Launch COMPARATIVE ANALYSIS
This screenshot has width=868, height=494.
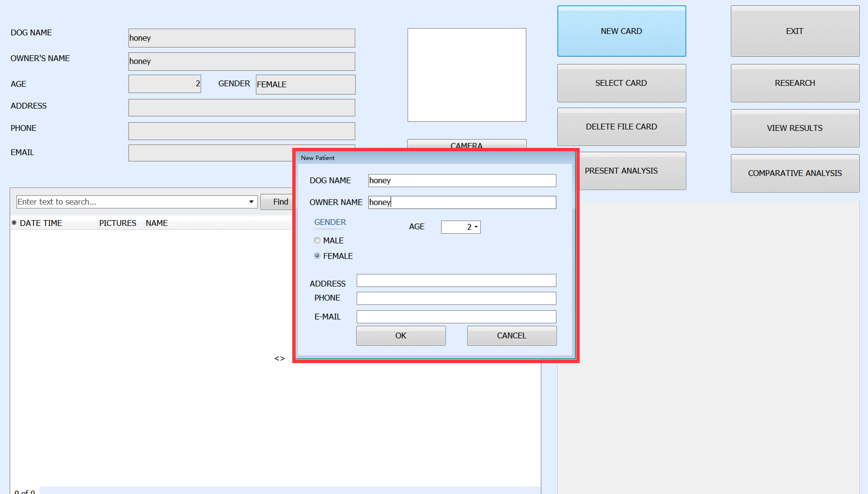795,173
